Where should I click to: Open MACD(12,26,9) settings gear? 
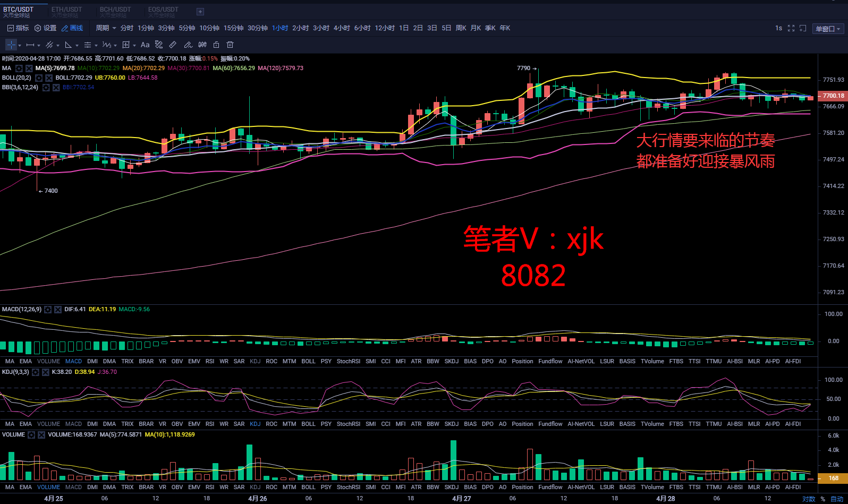[48, 309]
